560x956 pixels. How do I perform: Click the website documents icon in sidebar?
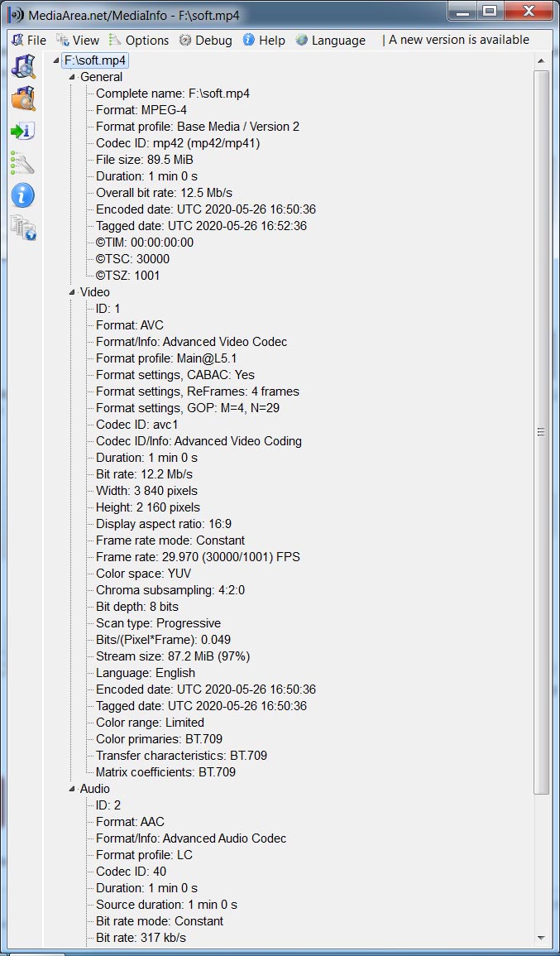coord(23,228)
